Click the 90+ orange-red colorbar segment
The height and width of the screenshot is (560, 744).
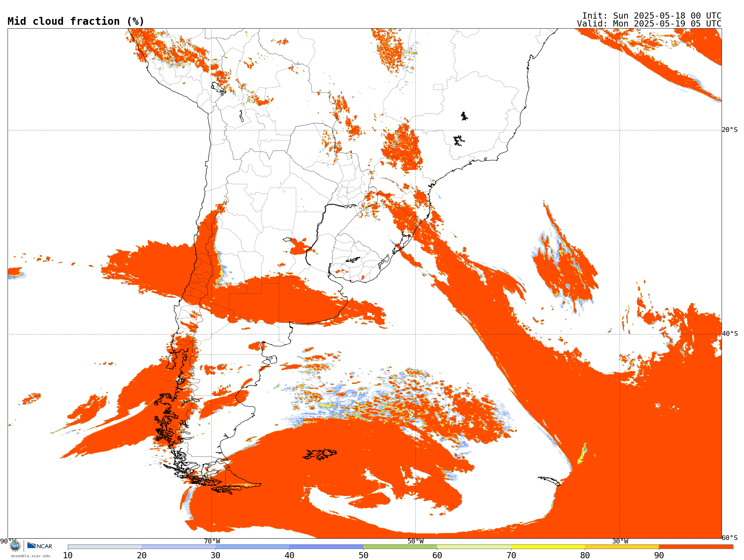pyautogui.click(x=696, y=547)
